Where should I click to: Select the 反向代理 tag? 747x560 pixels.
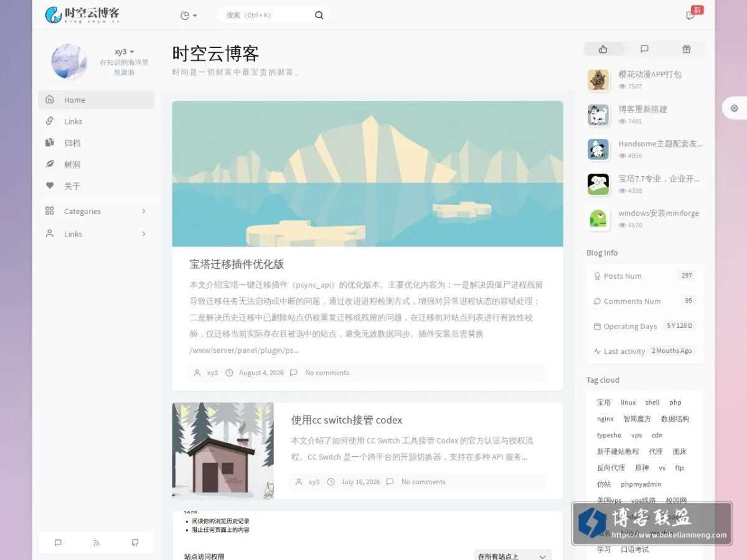[611, 468]
